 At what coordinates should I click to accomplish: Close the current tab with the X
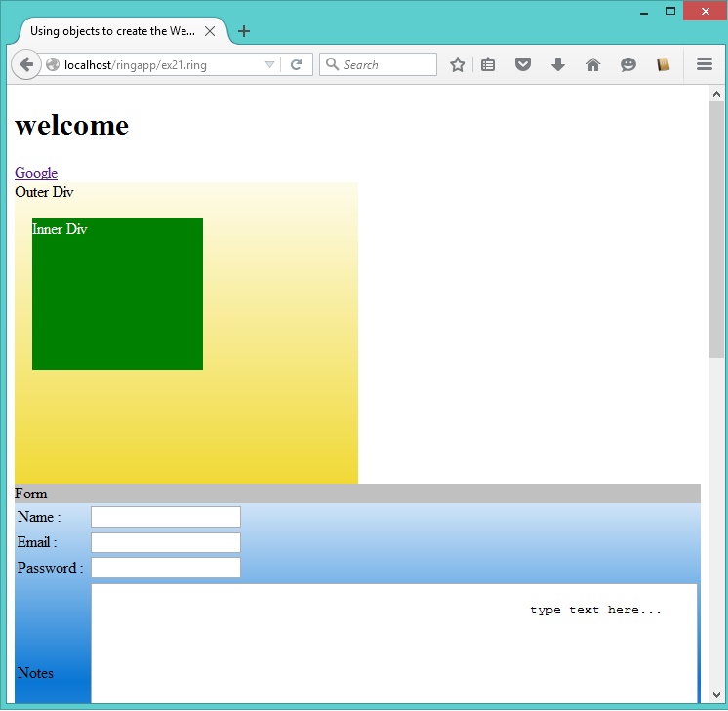(x=210, y=31)
